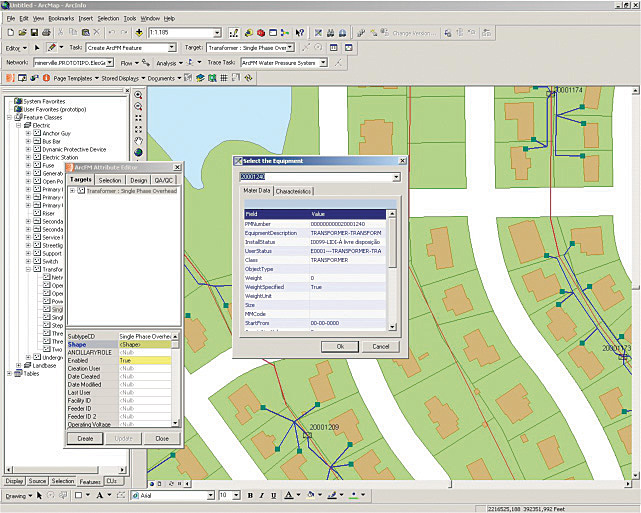The width and height of the screenshot is (641, 513).
Task: Select the Edit tool arrow icon
Action: click(38, 47)
